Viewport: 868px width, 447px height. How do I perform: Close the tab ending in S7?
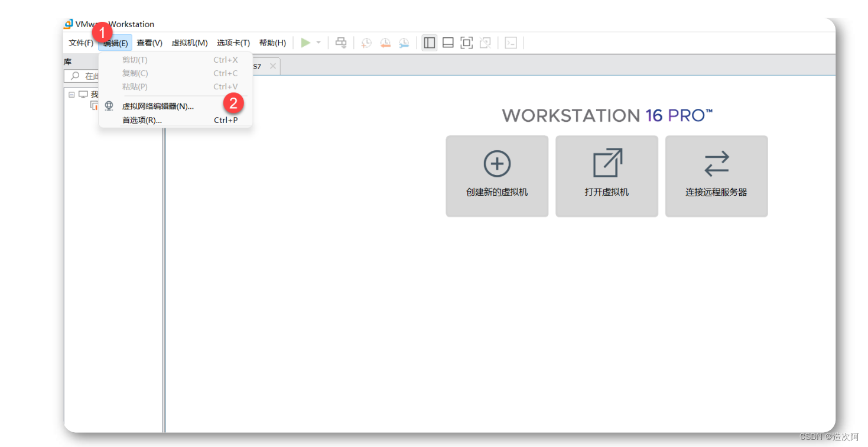click(x=272, y=66)
